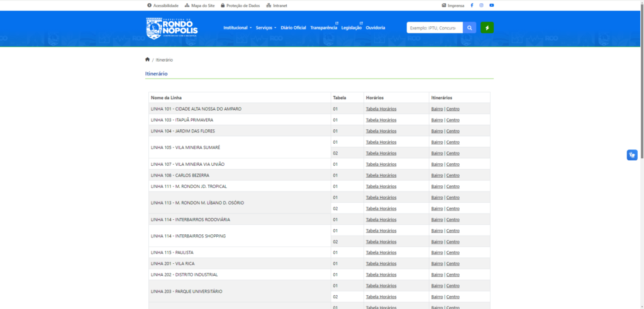Open Centro itinerary for Linha 108 Carlos Bezerra

[453, 175]
